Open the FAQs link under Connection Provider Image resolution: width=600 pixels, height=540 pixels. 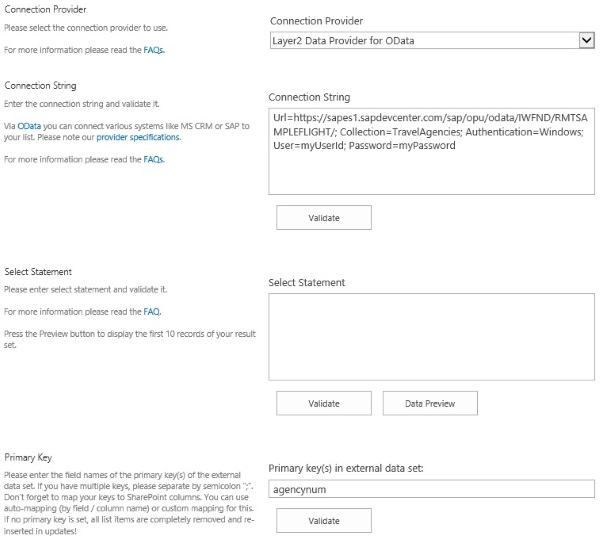point(154,50)
